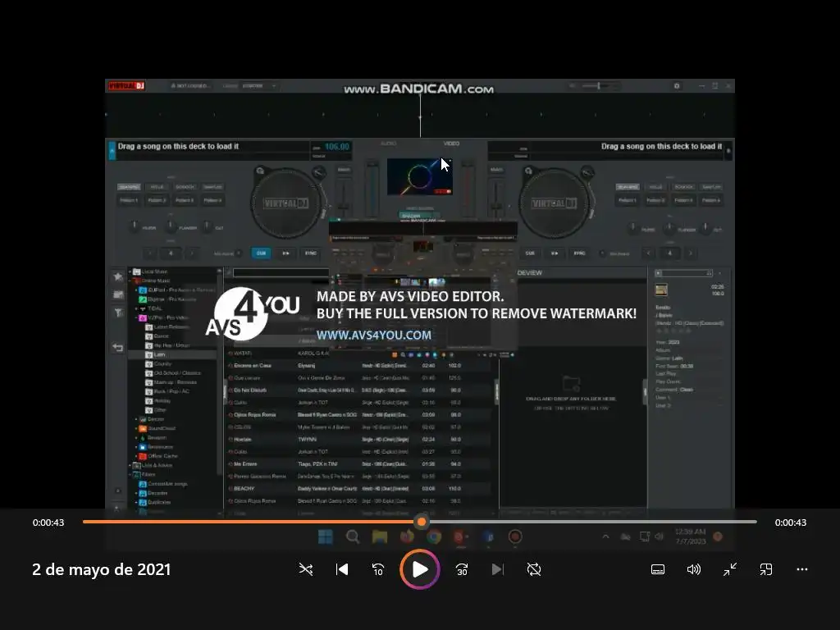The image size is (840, 630).
Task: Click the total duration right of seek bar
Action: [x=791, y=523]
